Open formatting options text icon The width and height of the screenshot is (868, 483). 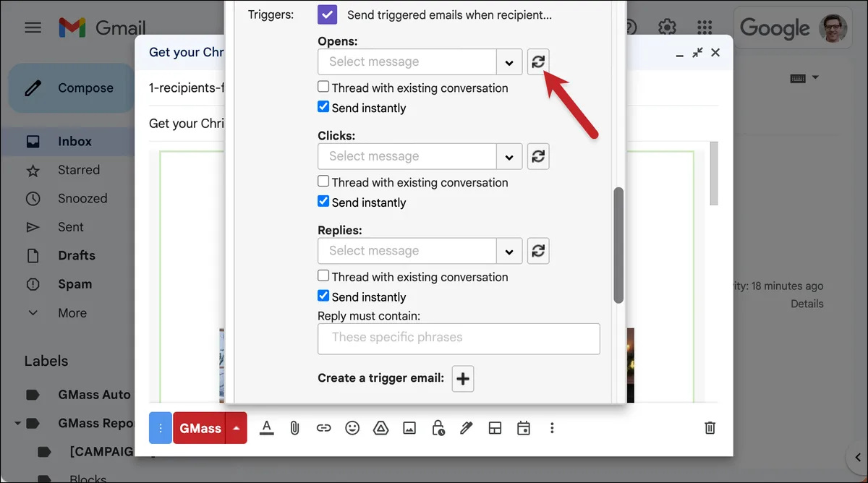tap(266, 428)
